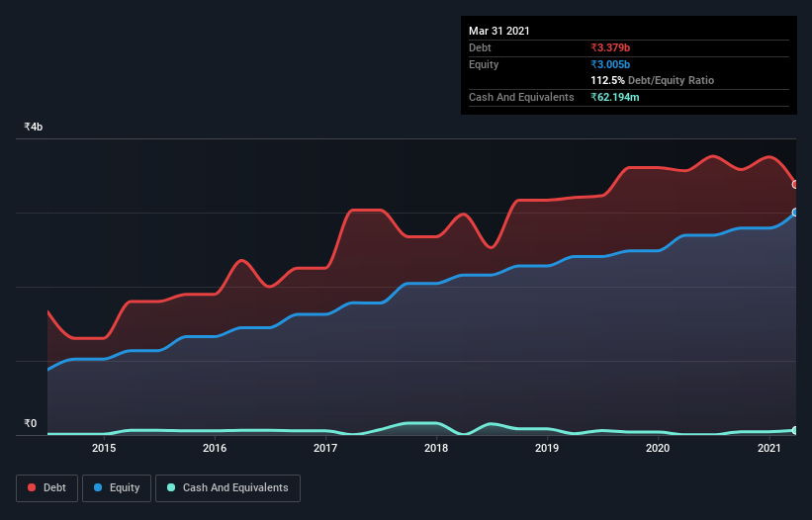Click the 2020 x-axis label
The image size is (812, 520).
pyautogui.click(x=658, y=448)
